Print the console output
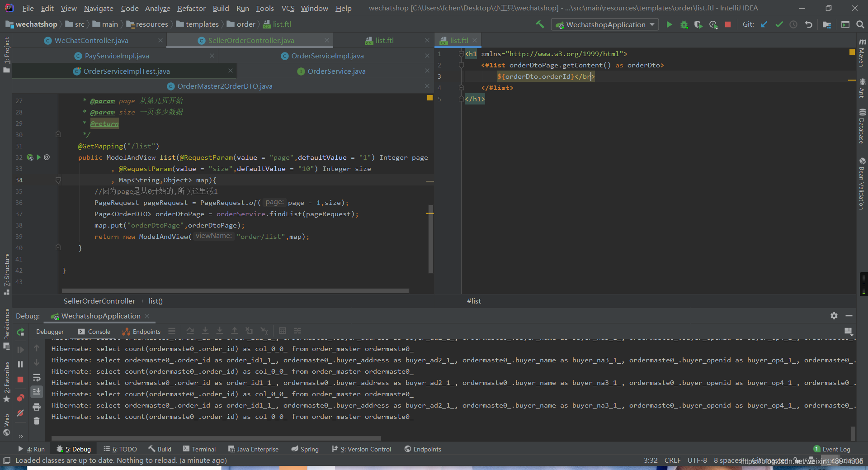This screenshot has width=868, height=470. click(x=37, y=407)
